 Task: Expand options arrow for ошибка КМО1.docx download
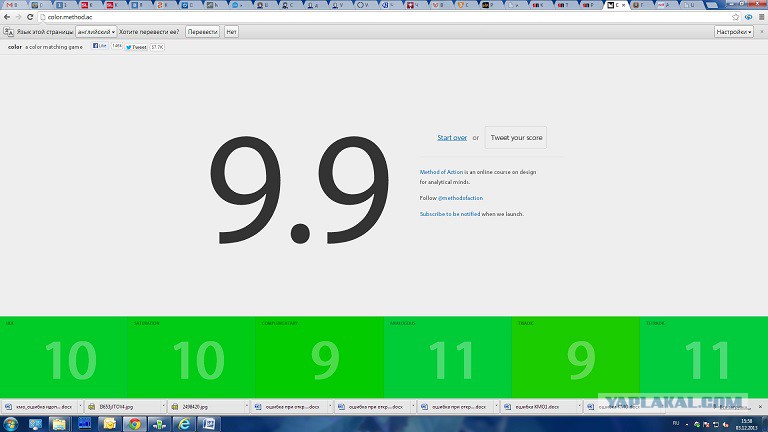pos(580,407)
